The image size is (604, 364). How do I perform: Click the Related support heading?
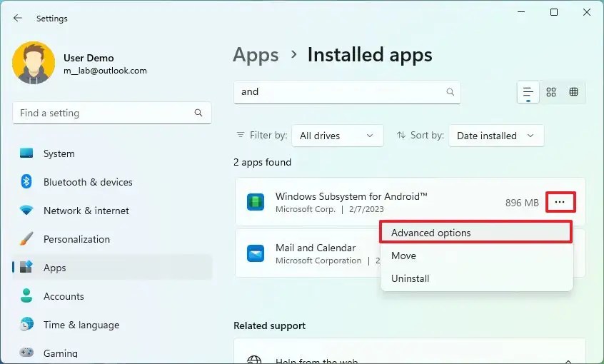[270, 326]
